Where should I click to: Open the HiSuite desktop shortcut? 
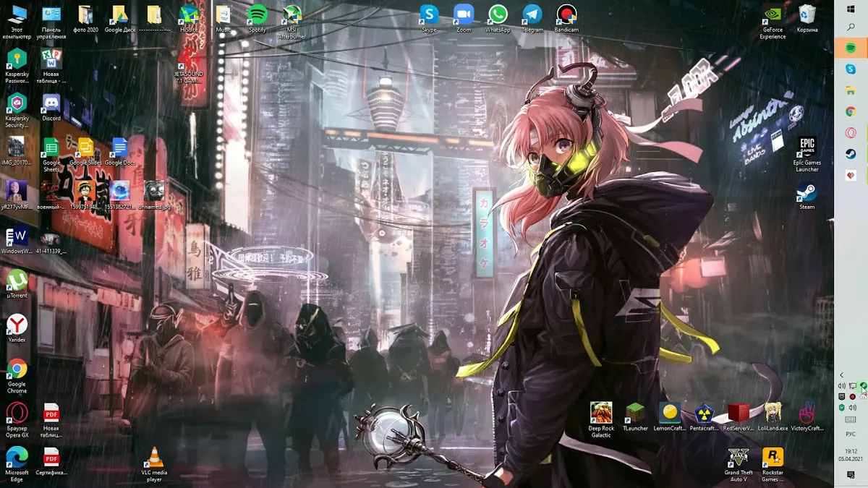point(190,19)
